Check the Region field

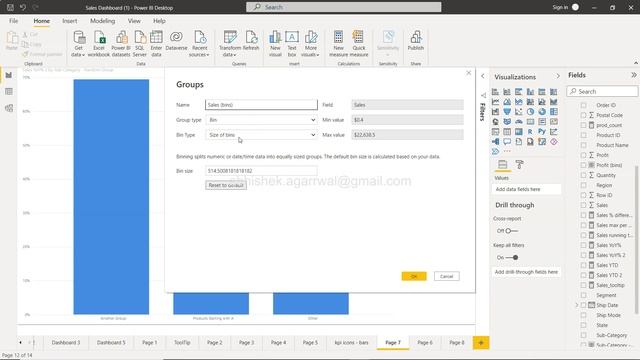pyautogui.click(x=583, y=185)
